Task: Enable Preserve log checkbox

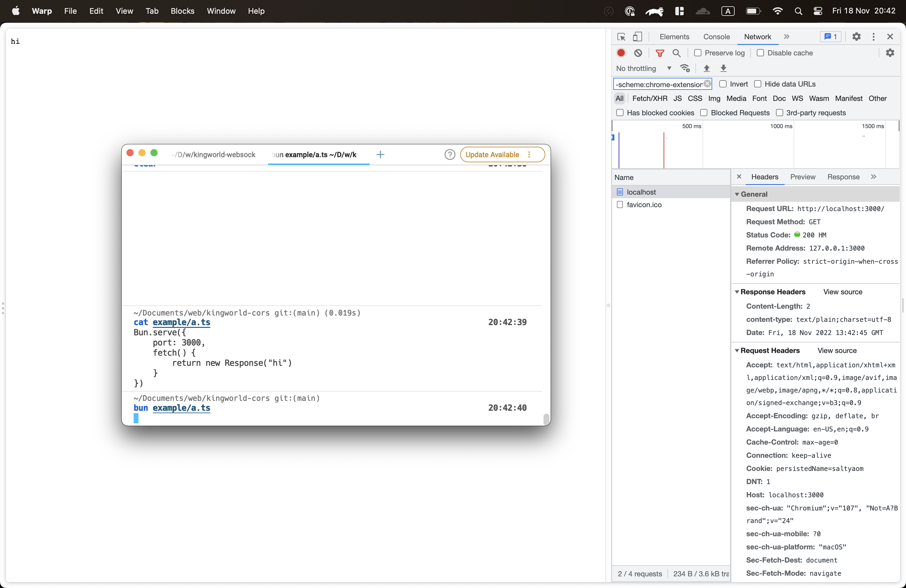Action: click(x=697, y=53)
